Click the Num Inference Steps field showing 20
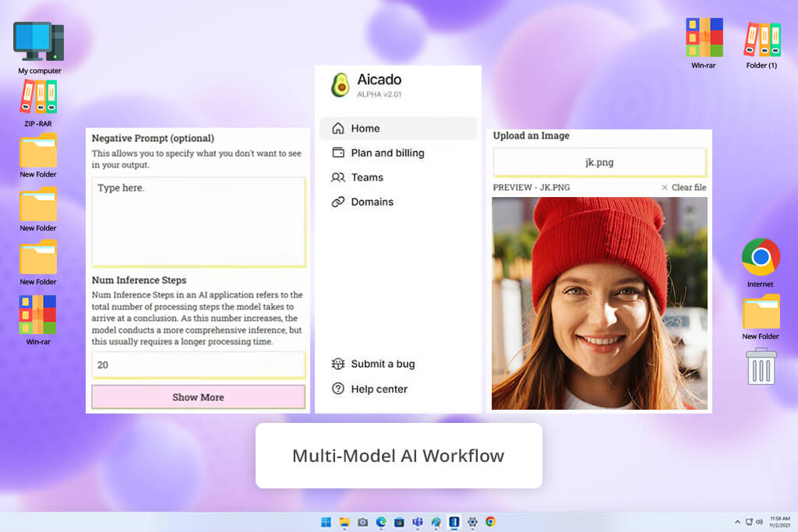This screenshot has width=798, height=532. (199, 365)
